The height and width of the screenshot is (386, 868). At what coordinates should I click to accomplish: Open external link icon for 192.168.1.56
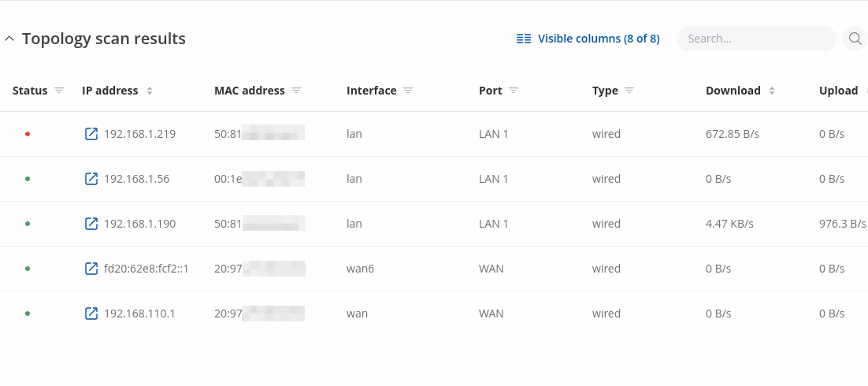click(91, 179)
